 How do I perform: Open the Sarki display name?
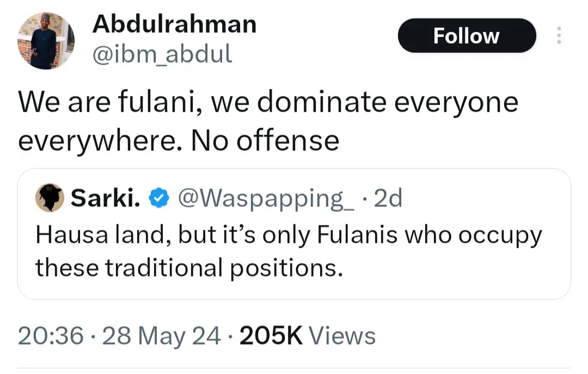(x=106, y=199)
